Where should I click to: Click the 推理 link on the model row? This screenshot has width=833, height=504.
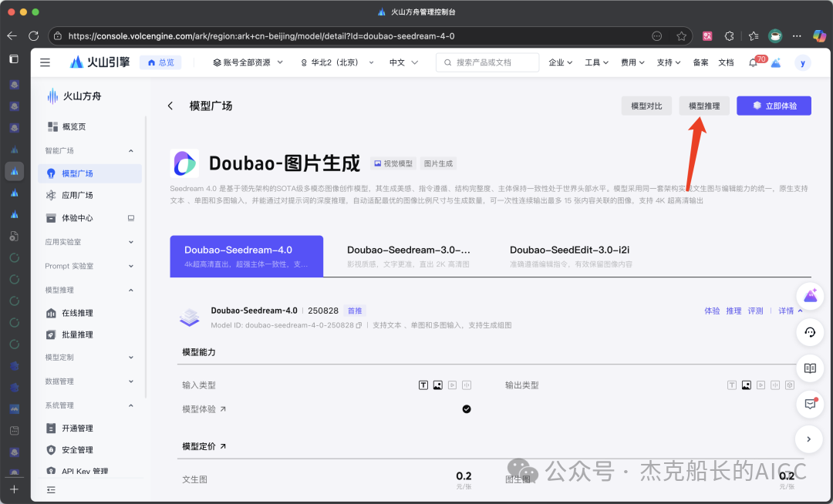734,311
